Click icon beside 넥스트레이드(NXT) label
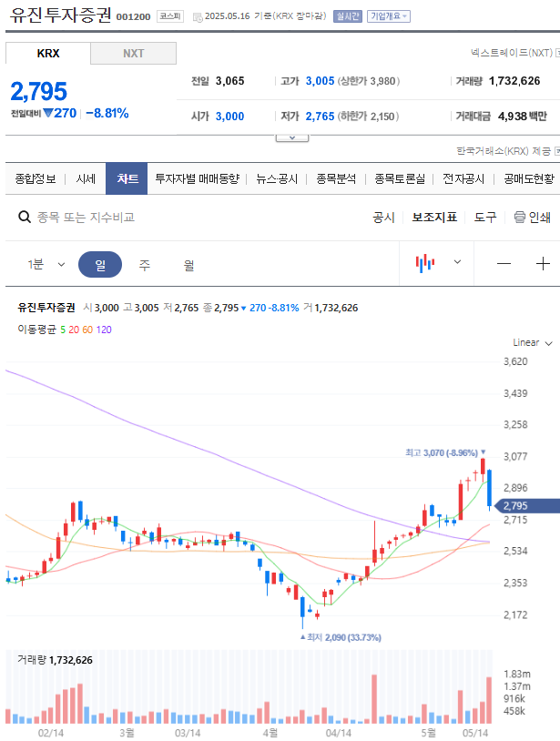The height and width of the screenshot is (741, 560). click(557, 53)
